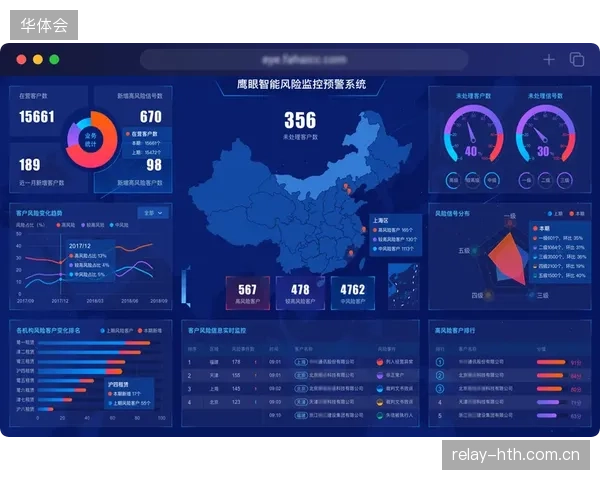Select the 高级 ring under 未处理客户数 gauge

(x=453, y=180)
